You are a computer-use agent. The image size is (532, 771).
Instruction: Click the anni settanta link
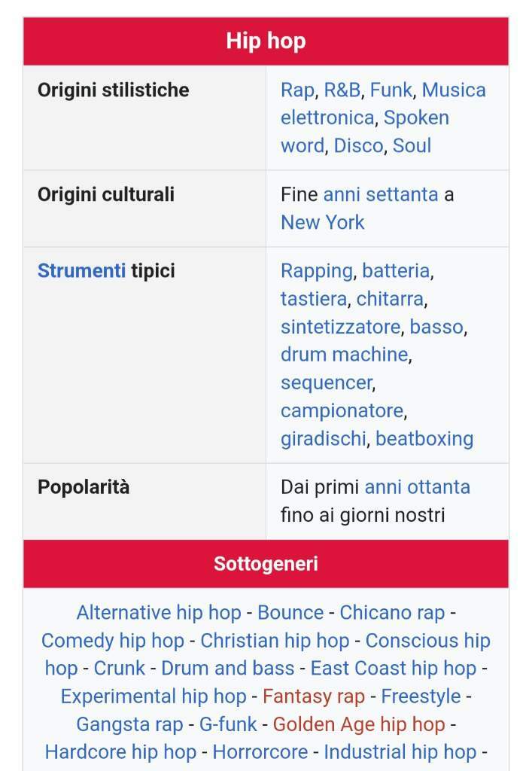380,194
